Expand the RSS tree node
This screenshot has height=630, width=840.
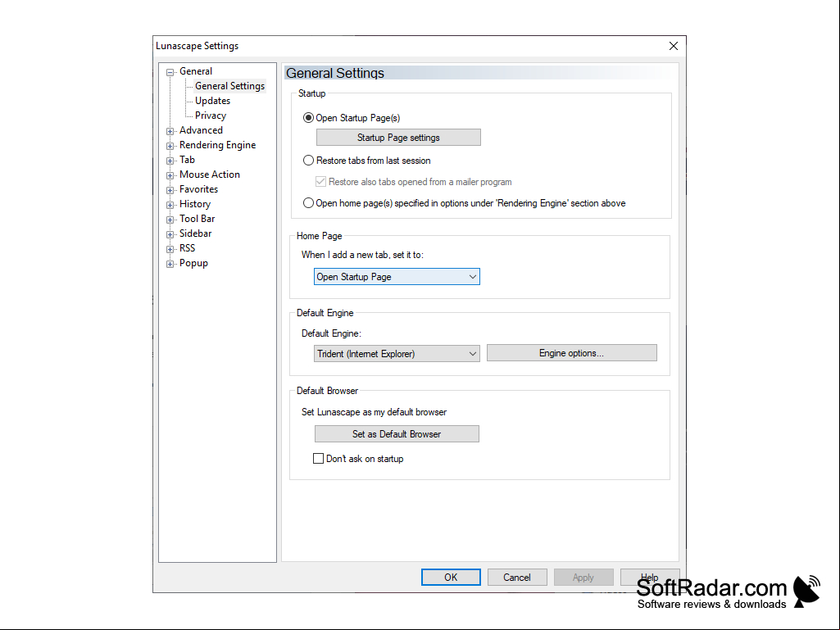tap(170, 249)
